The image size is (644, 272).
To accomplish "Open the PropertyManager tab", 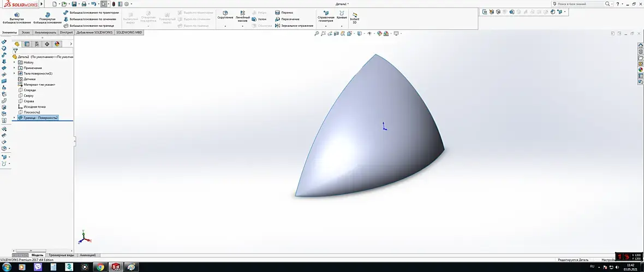I will coord(27,44).
